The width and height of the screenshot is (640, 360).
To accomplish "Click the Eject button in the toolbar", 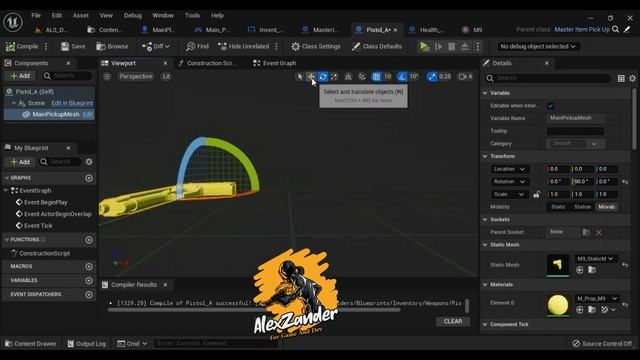I will point(464,47).
